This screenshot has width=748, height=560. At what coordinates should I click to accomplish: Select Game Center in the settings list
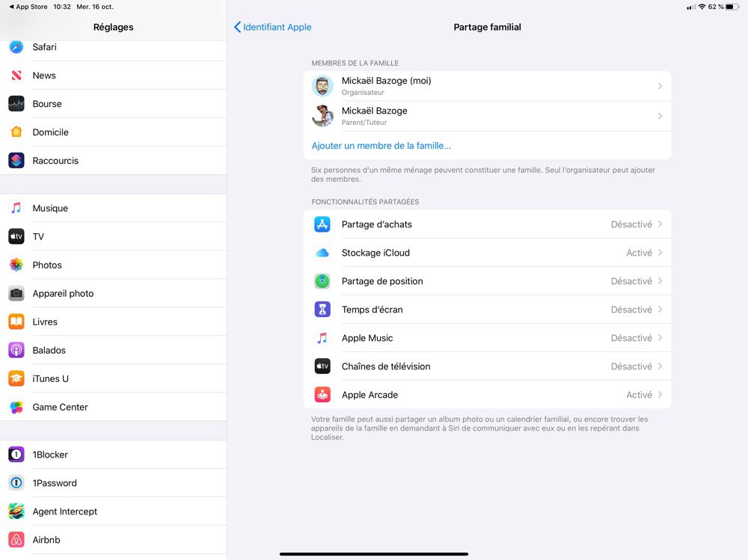coord(114,407)
